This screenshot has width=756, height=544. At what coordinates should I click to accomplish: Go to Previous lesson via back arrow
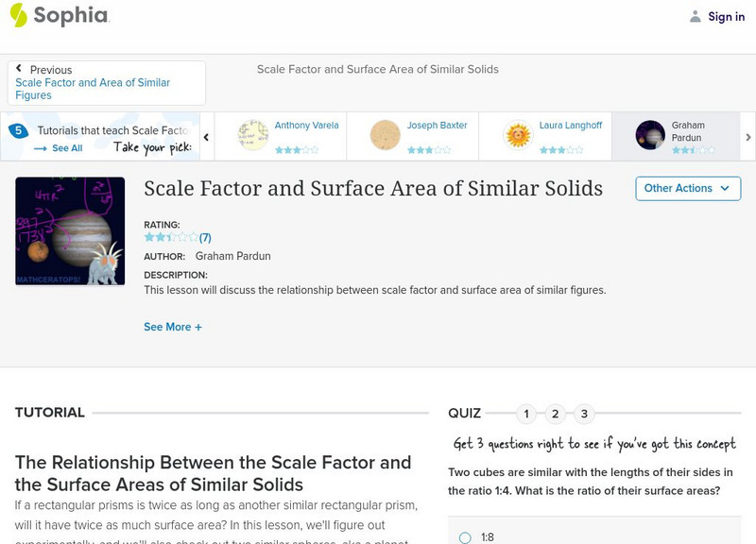pos(19,69)
